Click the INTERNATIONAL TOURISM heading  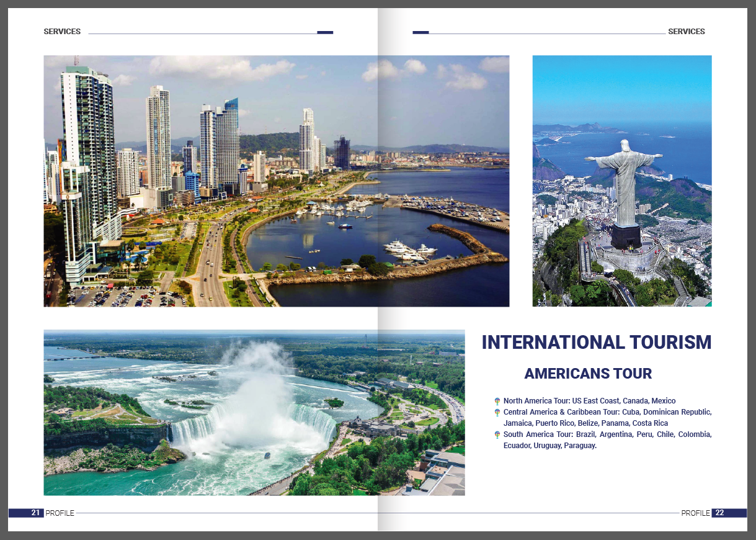click(597, 342)
